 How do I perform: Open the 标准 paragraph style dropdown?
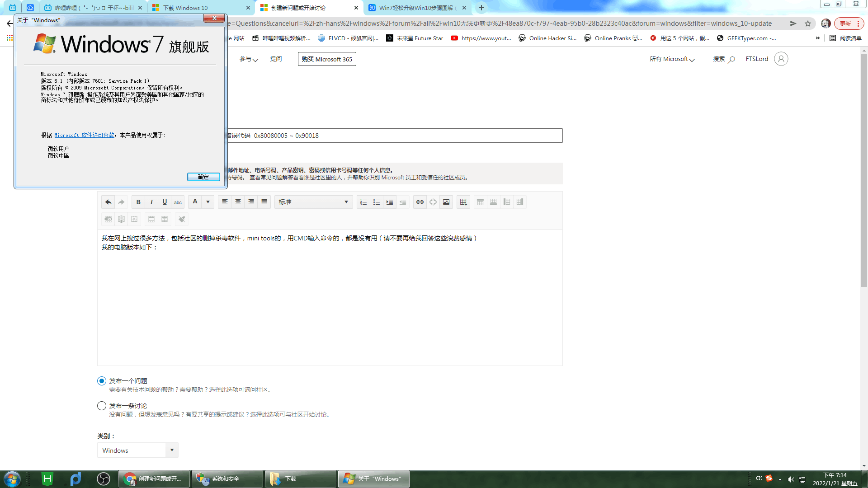pos(313,202)
